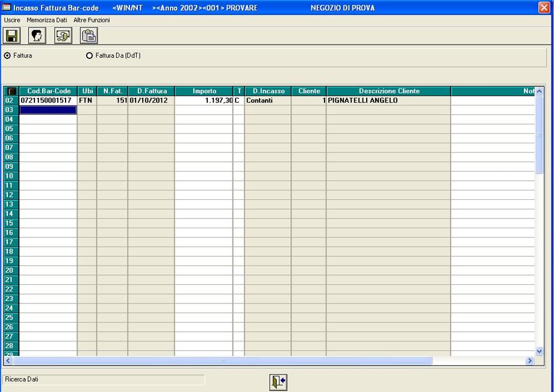This screenshot has height=392, width=554.
Task: Open the Memorizza Dati menu
Action: coord(47,20)
